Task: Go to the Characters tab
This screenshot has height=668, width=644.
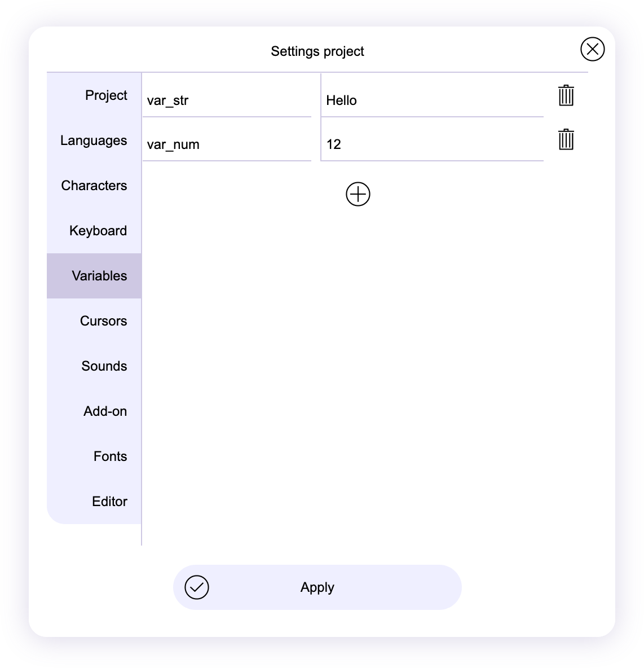Action: tap(94, 186)
